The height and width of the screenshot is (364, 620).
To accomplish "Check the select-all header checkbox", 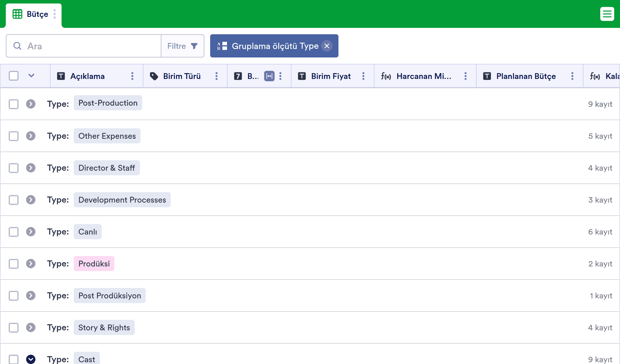I will coord(14,76).
